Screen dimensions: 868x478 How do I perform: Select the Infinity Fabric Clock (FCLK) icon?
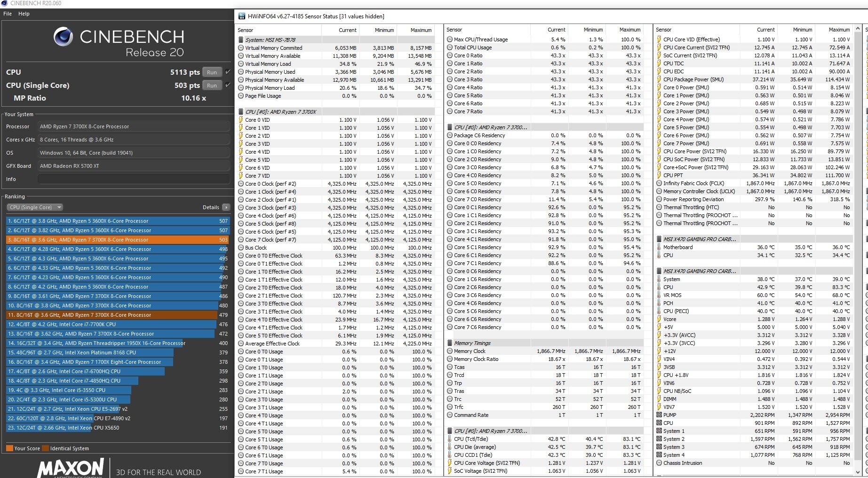659,183
